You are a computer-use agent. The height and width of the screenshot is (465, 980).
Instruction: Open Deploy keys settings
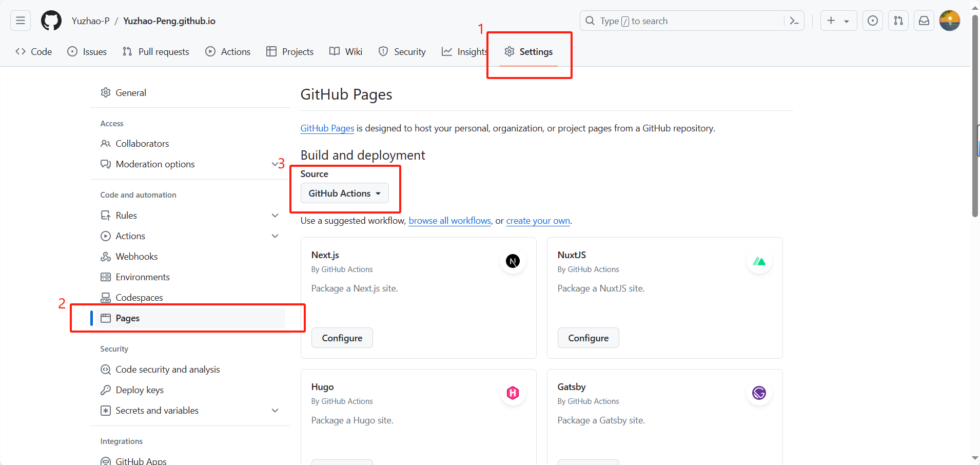[190, 390]
